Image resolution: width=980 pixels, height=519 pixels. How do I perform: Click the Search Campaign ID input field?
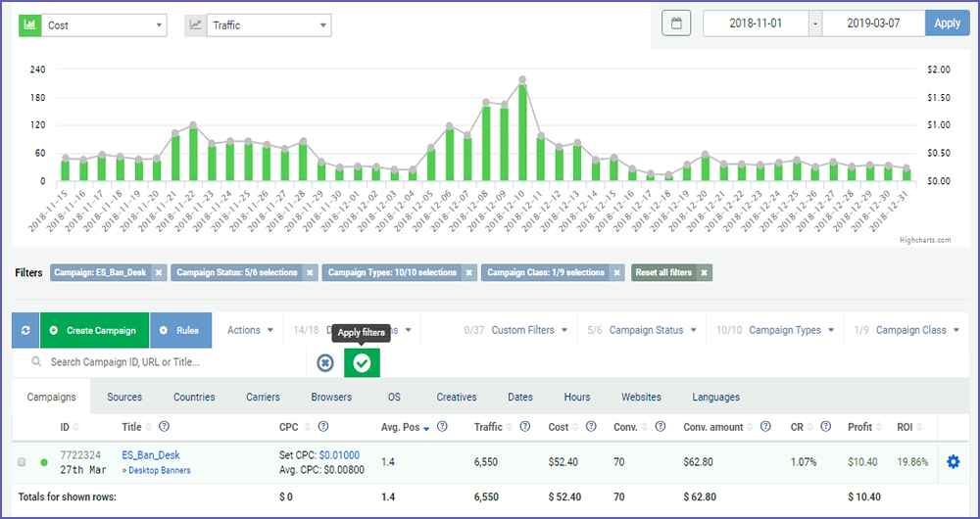point(167,362)
